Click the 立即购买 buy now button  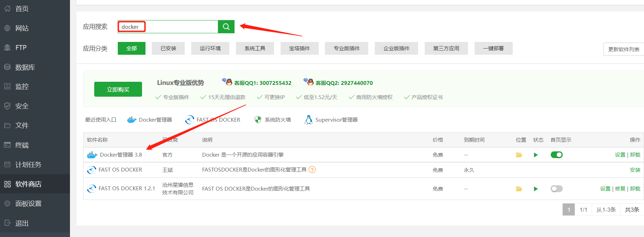click(118, 89)
